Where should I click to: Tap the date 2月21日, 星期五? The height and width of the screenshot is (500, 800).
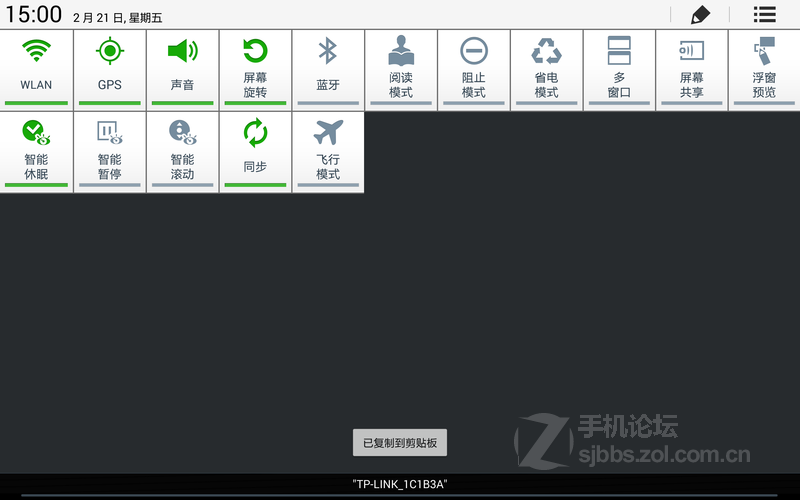(117, 18)
